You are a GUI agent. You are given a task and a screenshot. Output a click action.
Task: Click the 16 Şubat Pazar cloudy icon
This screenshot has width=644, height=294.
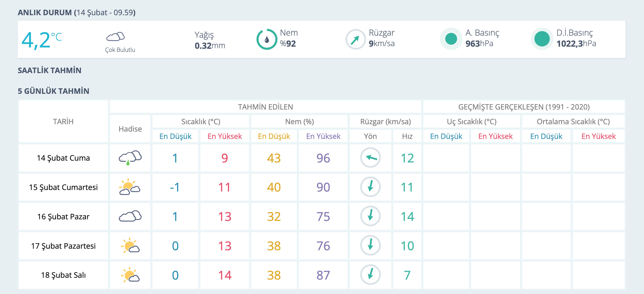130,216
